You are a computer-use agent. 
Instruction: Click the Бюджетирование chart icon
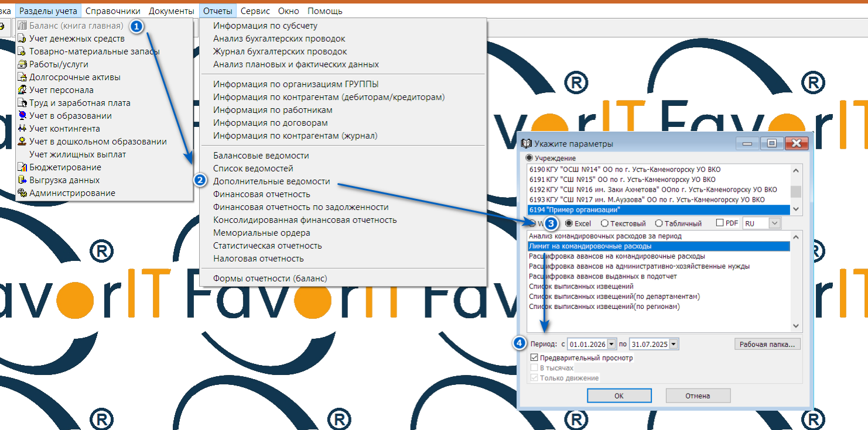click(22, 167)
